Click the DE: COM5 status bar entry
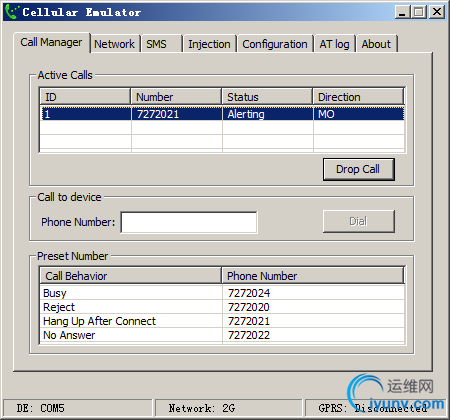Image resolution: width=450 pixels, height=420 pixels. point(77,408)
